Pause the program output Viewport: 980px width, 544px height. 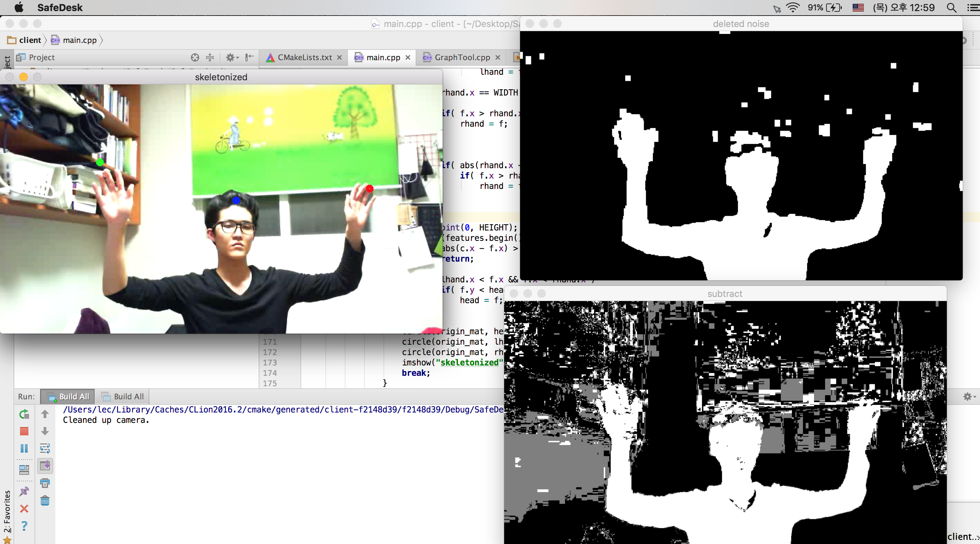24,448
